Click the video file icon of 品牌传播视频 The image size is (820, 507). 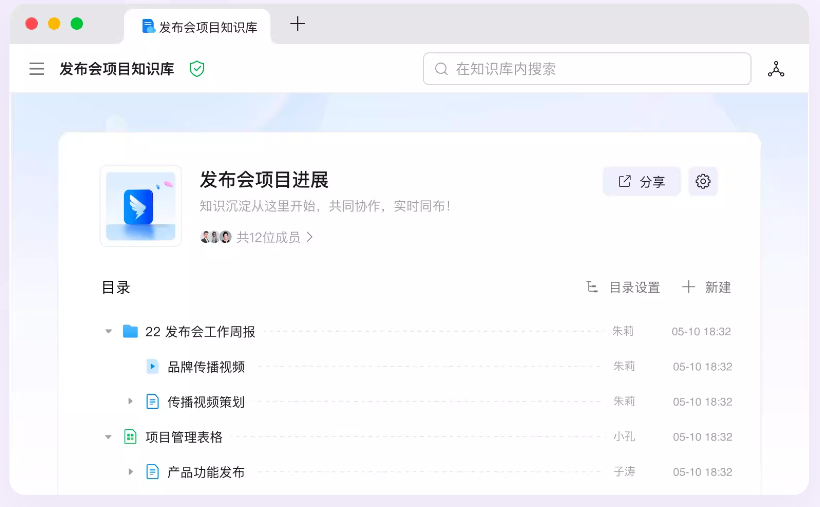[152, 366]
